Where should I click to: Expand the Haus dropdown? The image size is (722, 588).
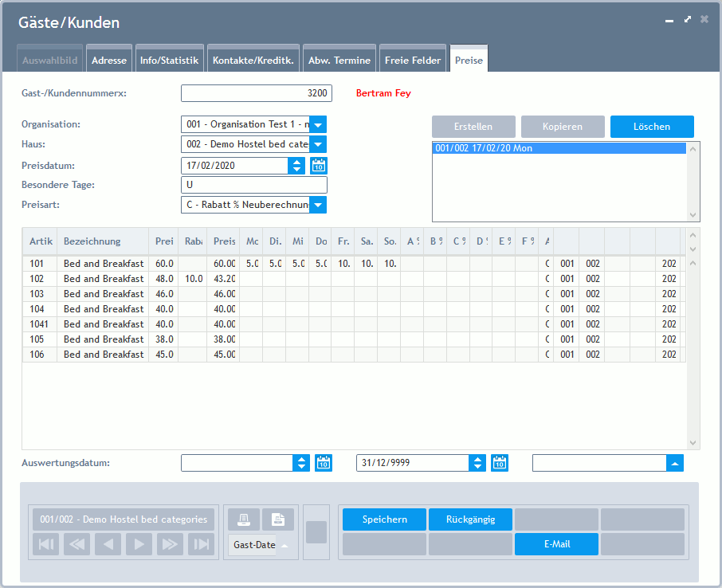tap(318, 144)
